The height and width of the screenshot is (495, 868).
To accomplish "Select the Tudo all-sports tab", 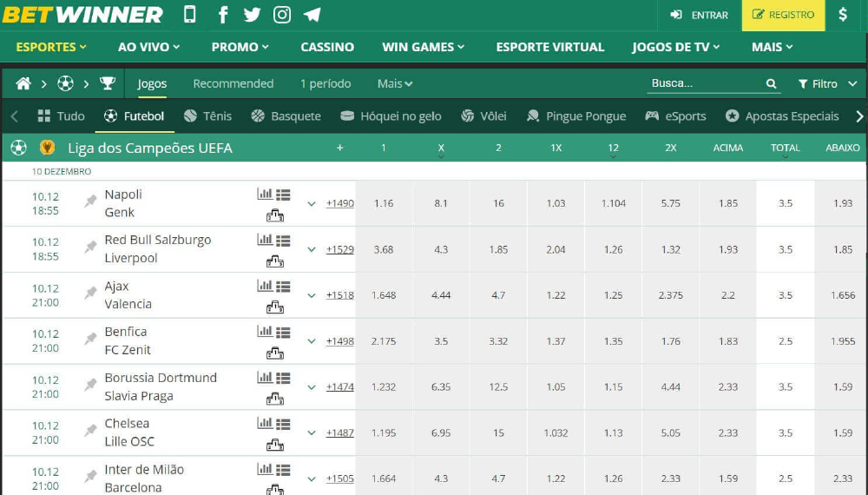I will click(61, 115).
